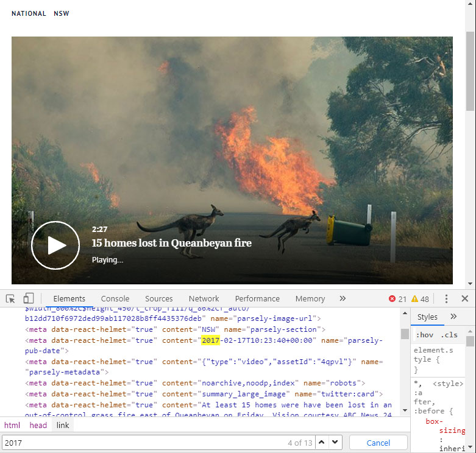Click the bushfire video thumbnail image
Screen dimensions: 476x453
point(232,160)
